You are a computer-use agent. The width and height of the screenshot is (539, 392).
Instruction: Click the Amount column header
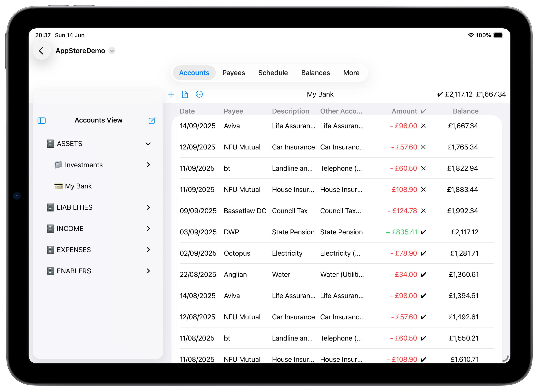coord(404,111)
